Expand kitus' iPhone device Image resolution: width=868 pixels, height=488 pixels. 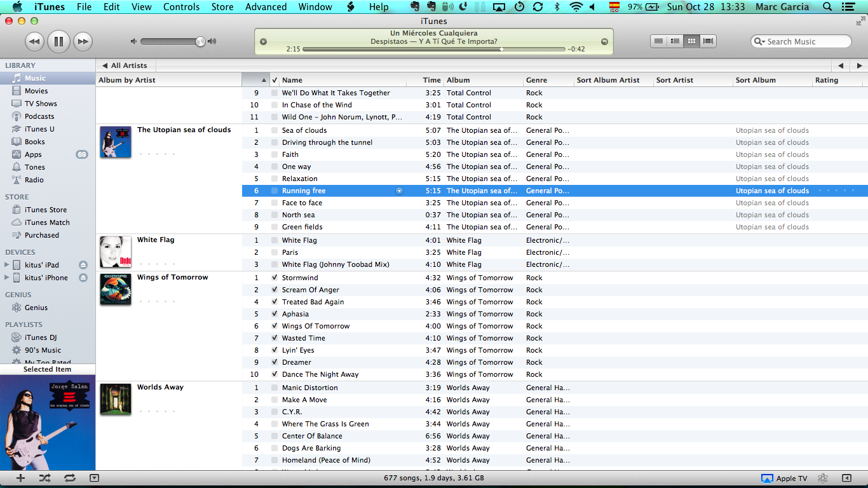7,278
